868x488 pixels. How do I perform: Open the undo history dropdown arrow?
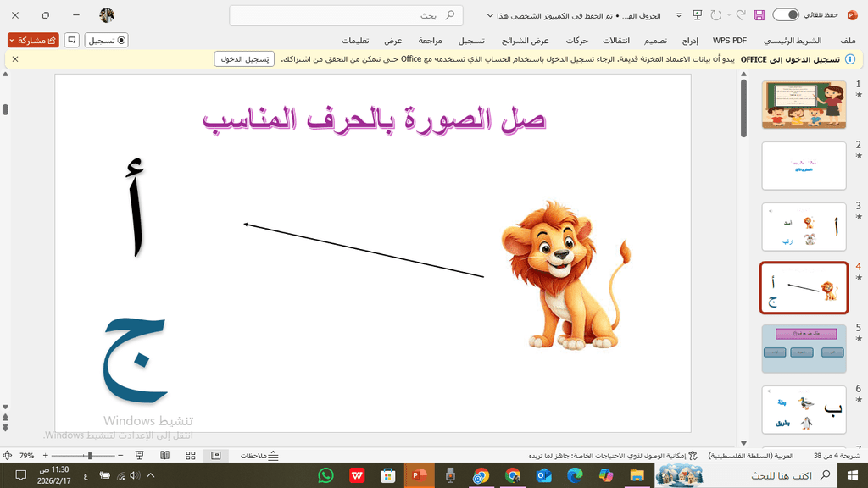click(x=728, y=15)
